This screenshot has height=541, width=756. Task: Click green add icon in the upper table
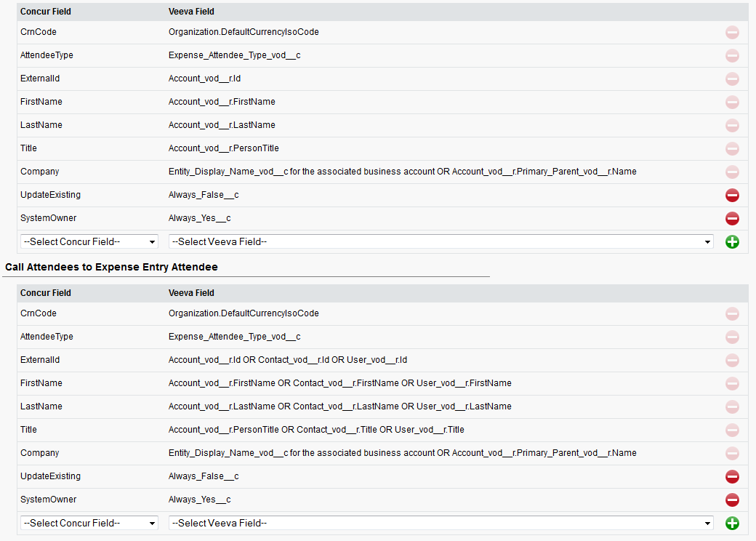pyautogui.click(x=732, y=241)
